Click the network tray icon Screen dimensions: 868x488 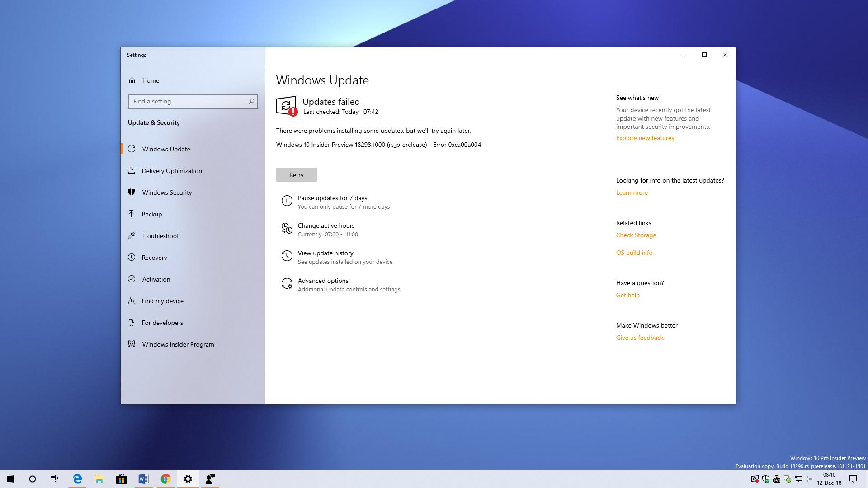tap(798, 479)
